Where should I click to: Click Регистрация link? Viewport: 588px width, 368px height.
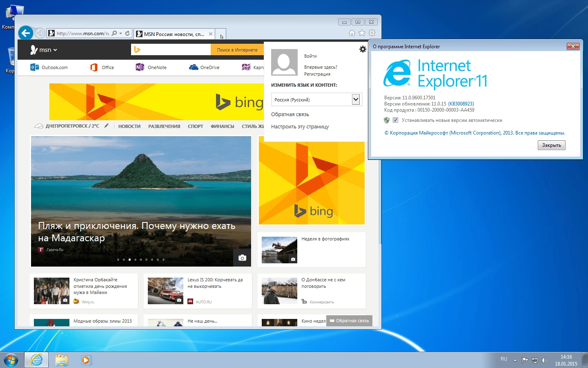coord(317,74)
